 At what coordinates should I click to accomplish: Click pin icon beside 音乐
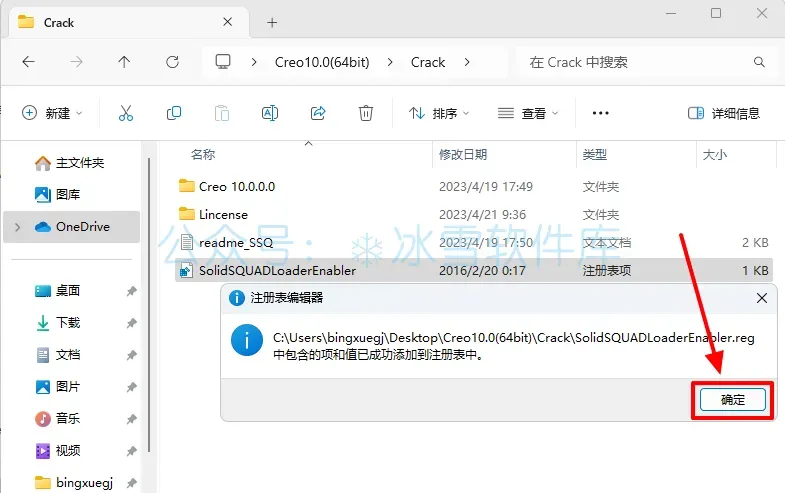click(x=131, y=419)
